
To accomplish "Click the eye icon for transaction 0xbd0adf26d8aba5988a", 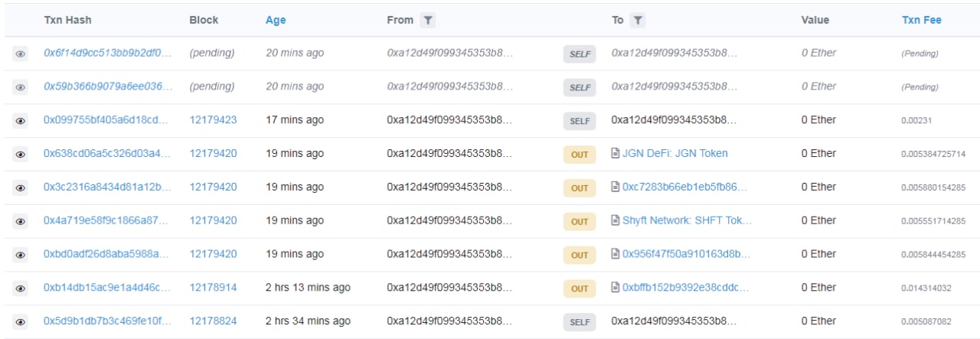I will (21, 255).
